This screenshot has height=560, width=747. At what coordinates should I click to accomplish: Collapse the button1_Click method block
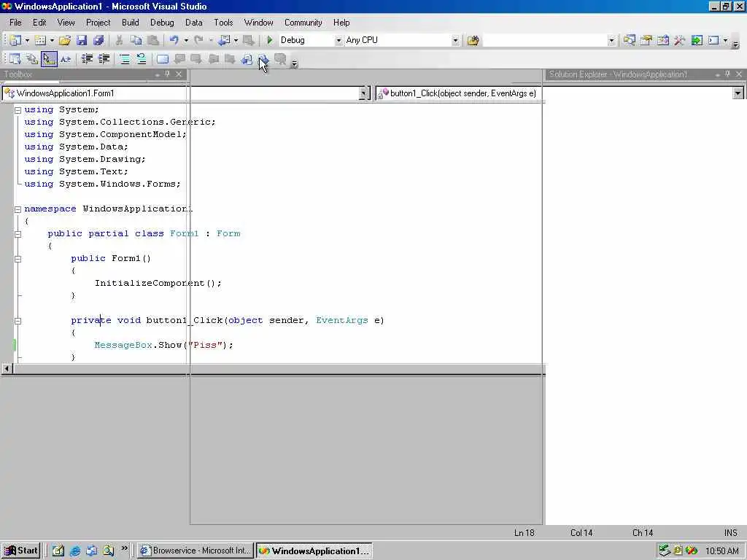click(x=18, y=321)
